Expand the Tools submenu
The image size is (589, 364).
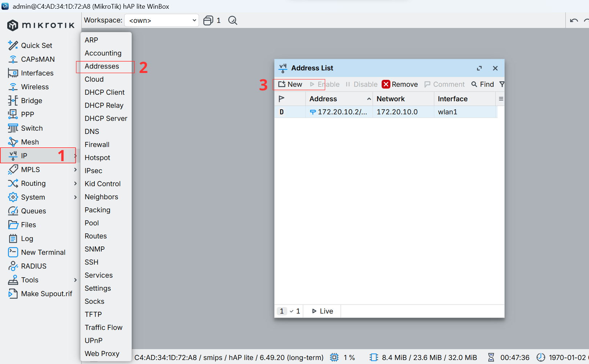pyautogui.click(x=75, y=280)
